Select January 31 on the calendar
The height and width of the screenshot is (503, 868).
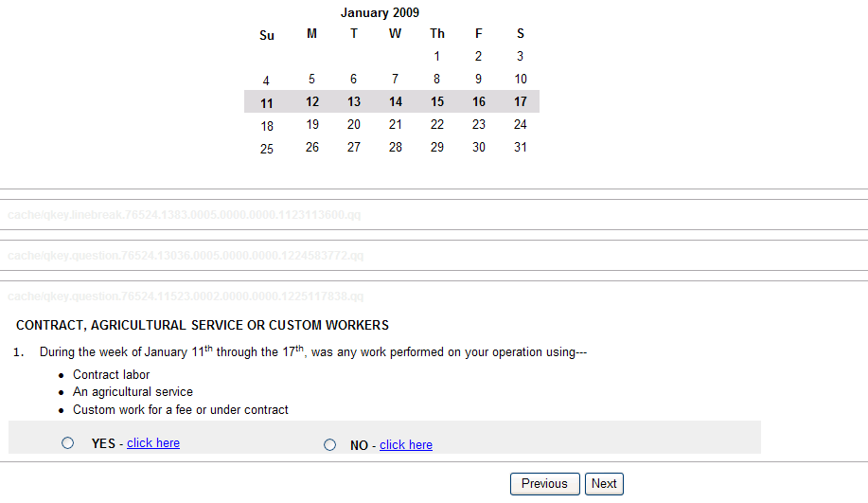(x=521, y=147)
